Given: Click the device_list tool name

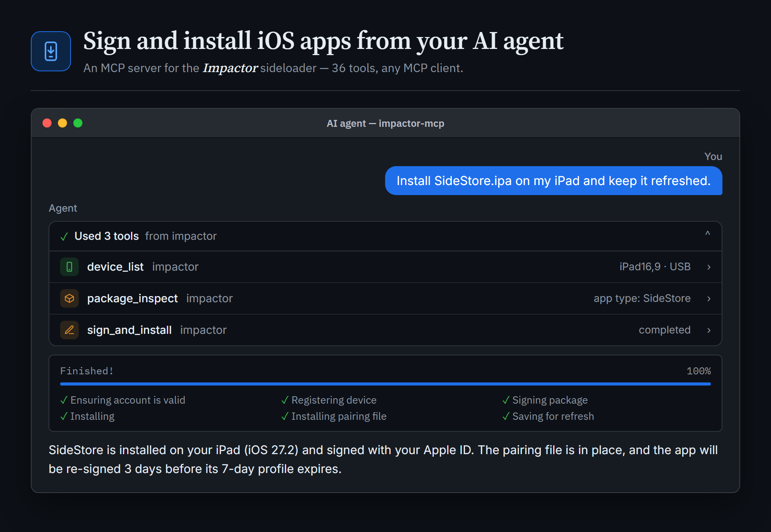Looking at the screenshot, I should [115, 267].
